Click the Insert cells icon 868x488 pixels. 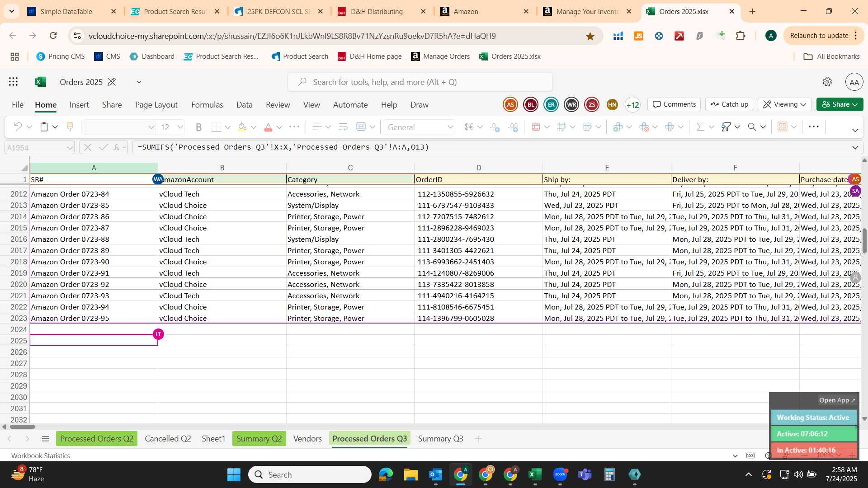pos(618,127)
